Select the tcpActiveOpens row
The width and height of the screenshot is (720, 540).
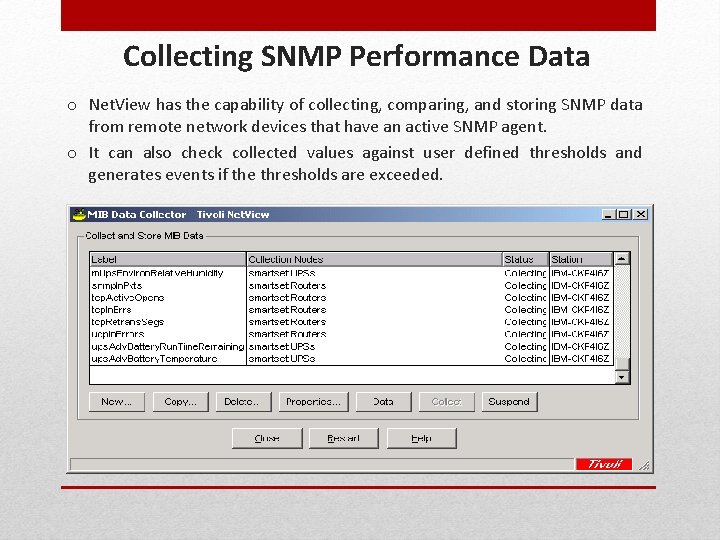click(x=351, y=298)
